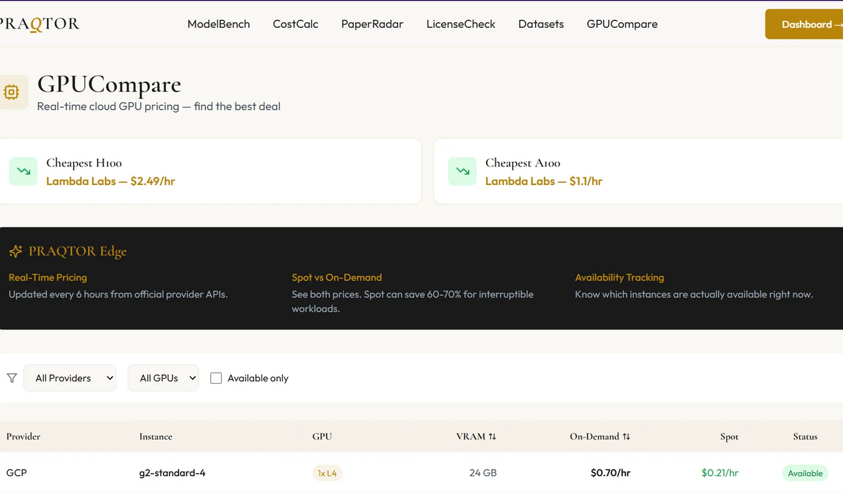This screenshot has height=504, width=843.
Task: Open the All GPUs dropdown
Action: pos(163,378)
